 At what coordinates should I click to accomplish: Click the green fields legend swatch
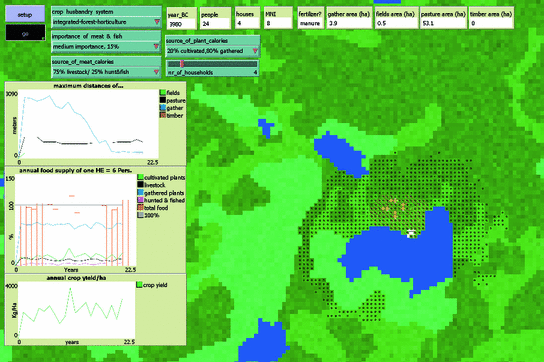pos(163,93)
